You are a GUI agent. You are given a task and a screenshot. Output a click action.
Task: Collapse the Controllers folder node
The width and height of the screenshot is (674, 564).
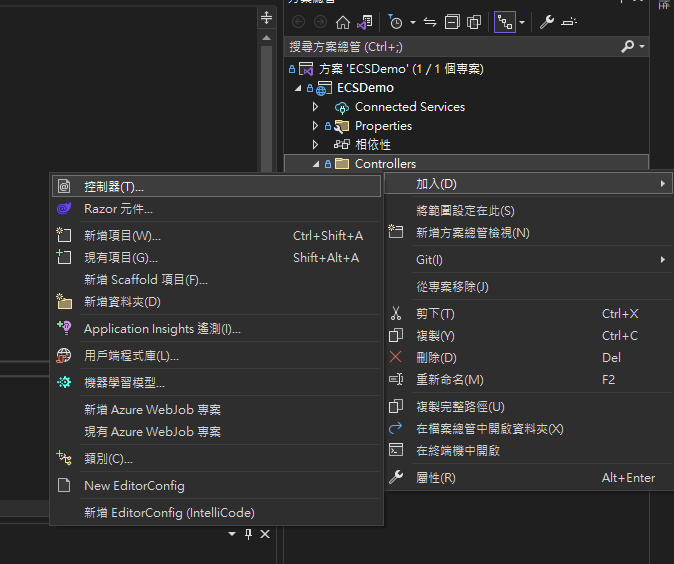[316, 164]
